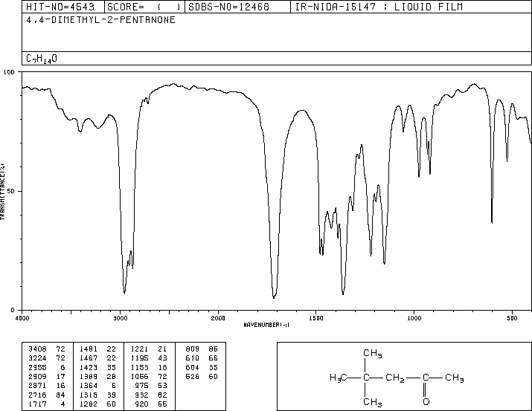
Task: Click the 1000 wavenumber axis label
Action: tap(414, 318)
